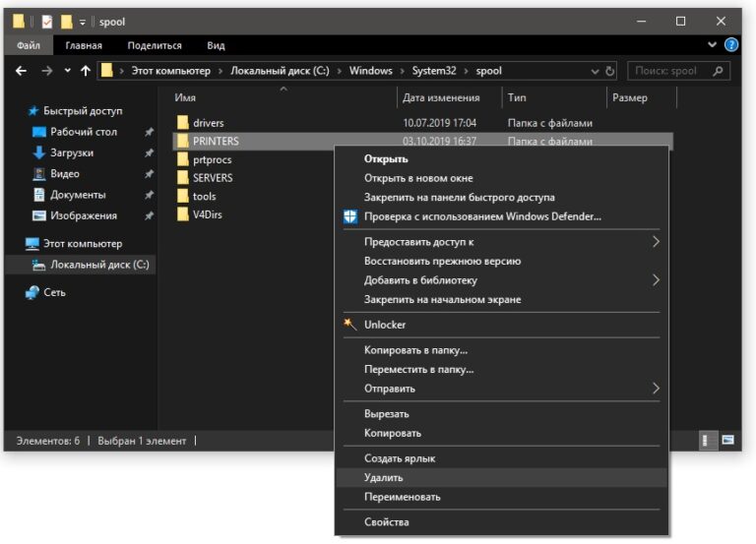Choose 'Переместить в папку...'
The image size is (756, 544).
tap(501, 369)
